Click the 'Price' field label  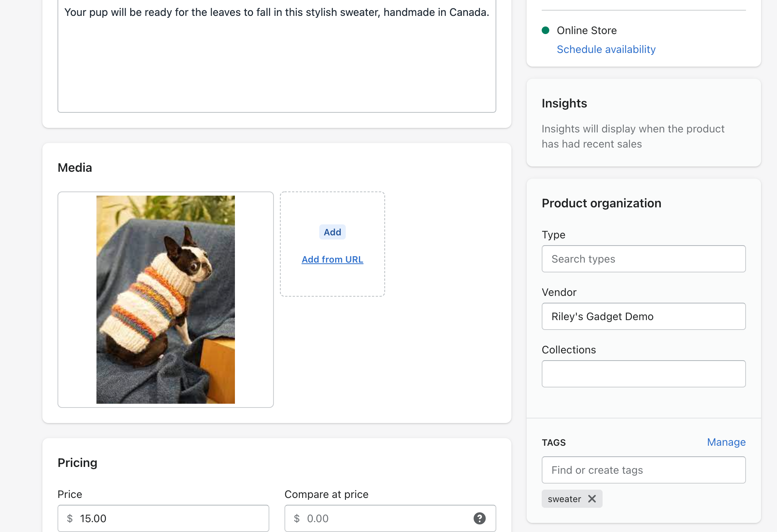click(x=70, y=494)
